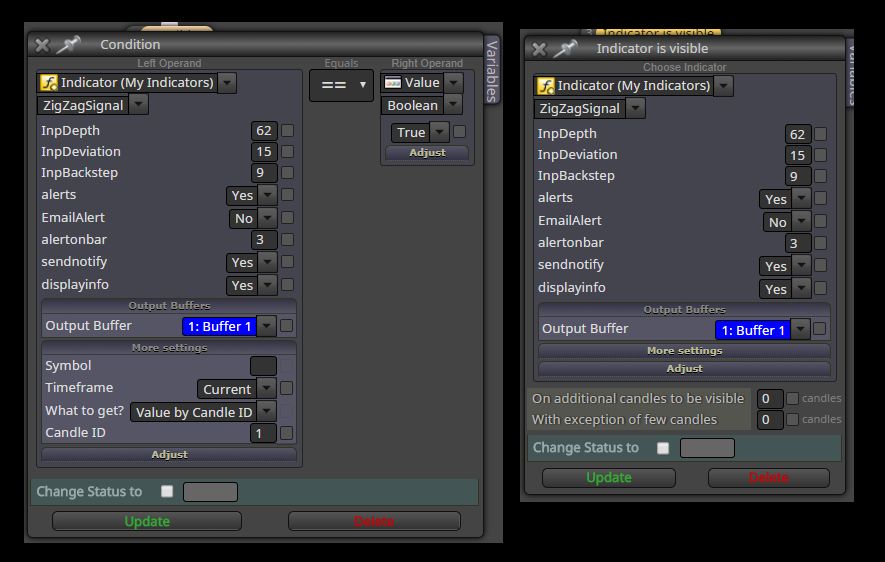885x562 pixels.
Task: Toggle the additional candles checkbox
Action: (x=792, y=399)
